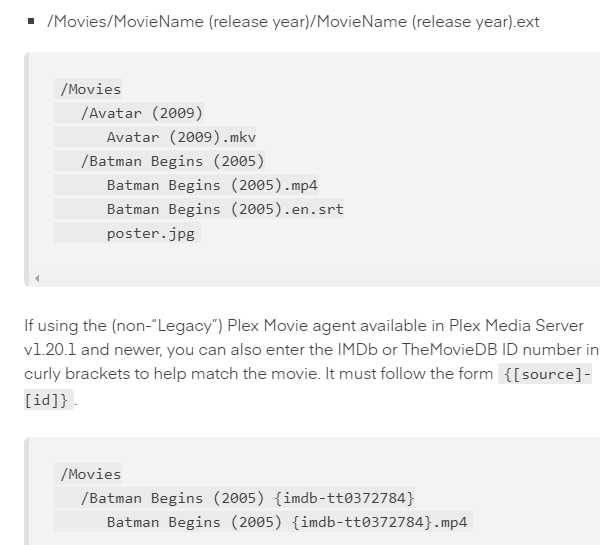Click the inline code {[source]- snippet
Viewport: 600px width, 545px height.
[x=545, y=375]
